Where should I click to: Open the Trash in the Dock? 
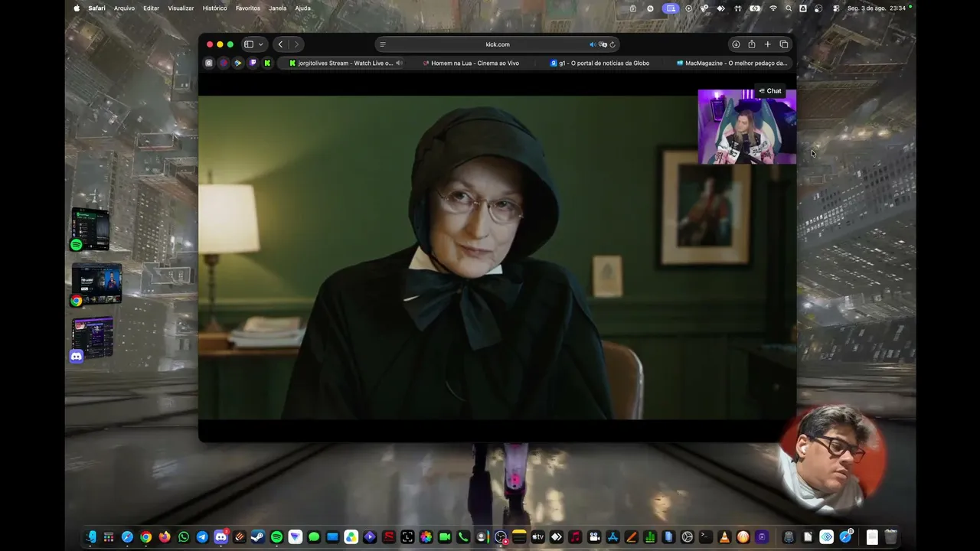click(891, 537)
